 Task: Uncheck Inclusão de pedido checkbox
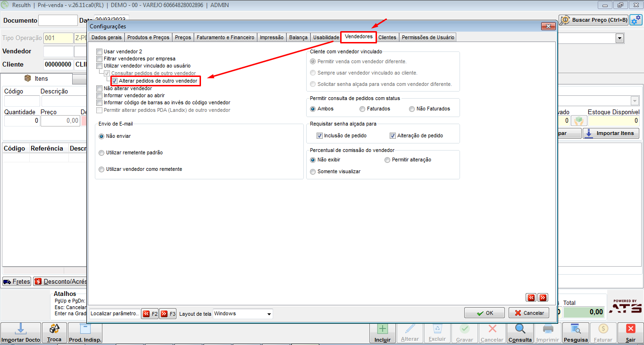coord(319,135)
